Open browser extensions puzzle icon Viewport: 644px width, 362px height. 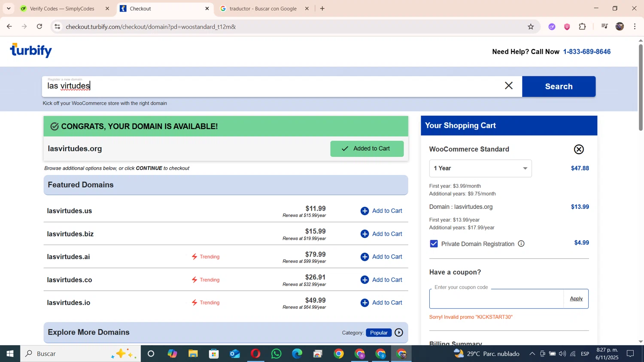582,27
